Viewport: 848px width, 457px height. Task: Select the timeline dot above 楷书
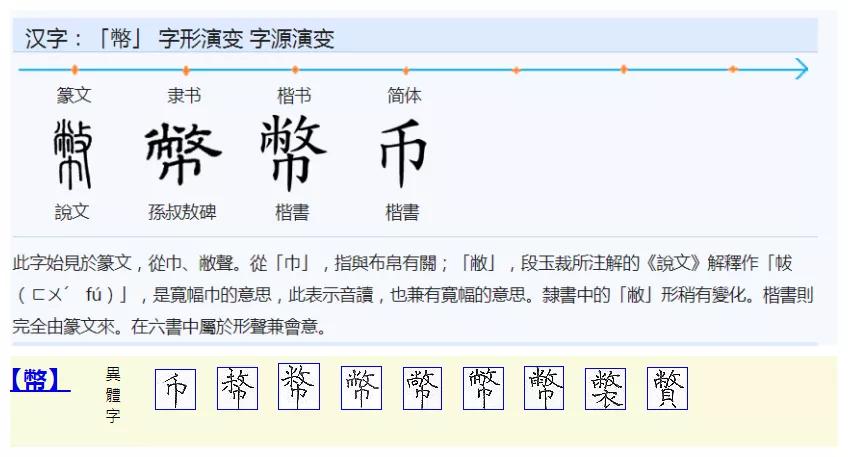(x=295, y=69)
